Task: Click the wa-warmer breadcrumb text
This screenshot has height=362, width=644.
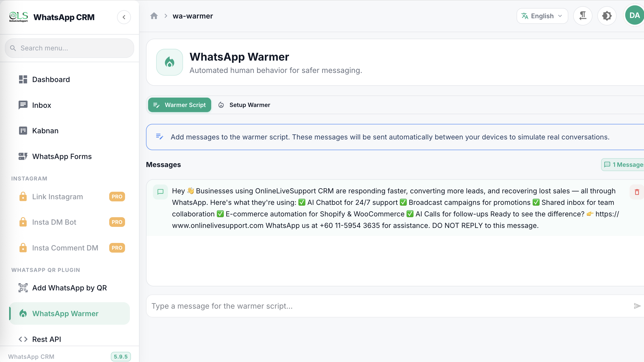Action: pos(193,16)
